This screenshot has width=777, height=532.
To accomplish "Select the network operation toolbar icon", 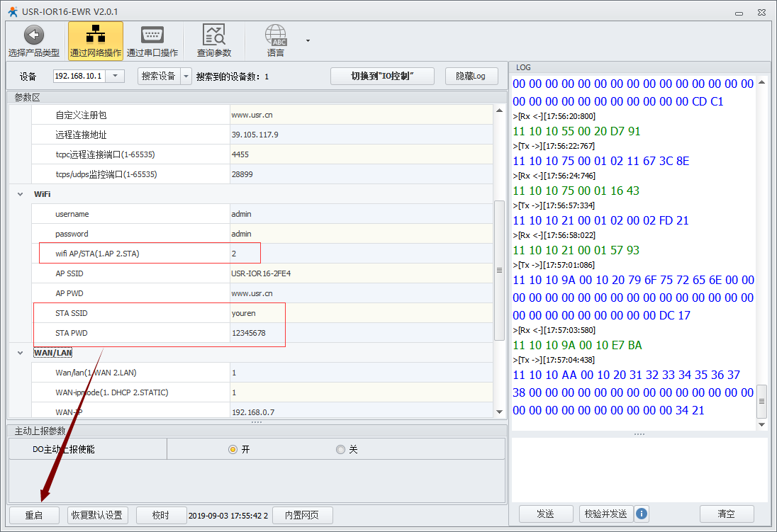I will pos(96,41).
